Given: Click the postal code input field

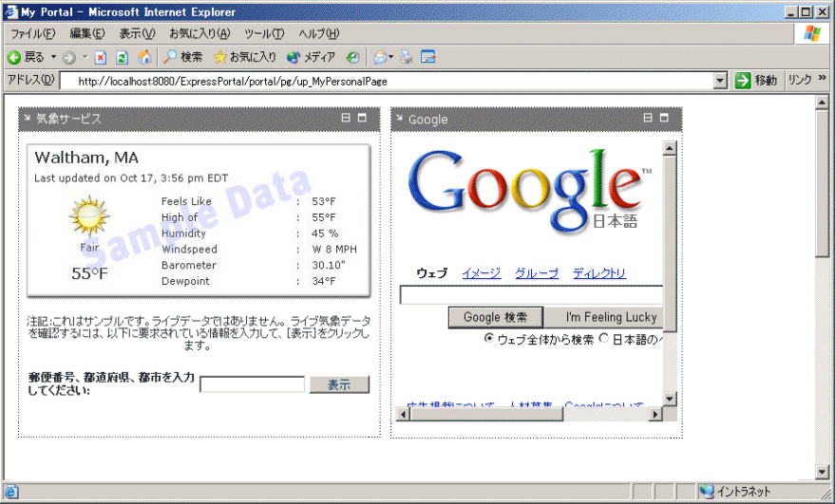Looking at the screenshot, I should tap(252, 384).
